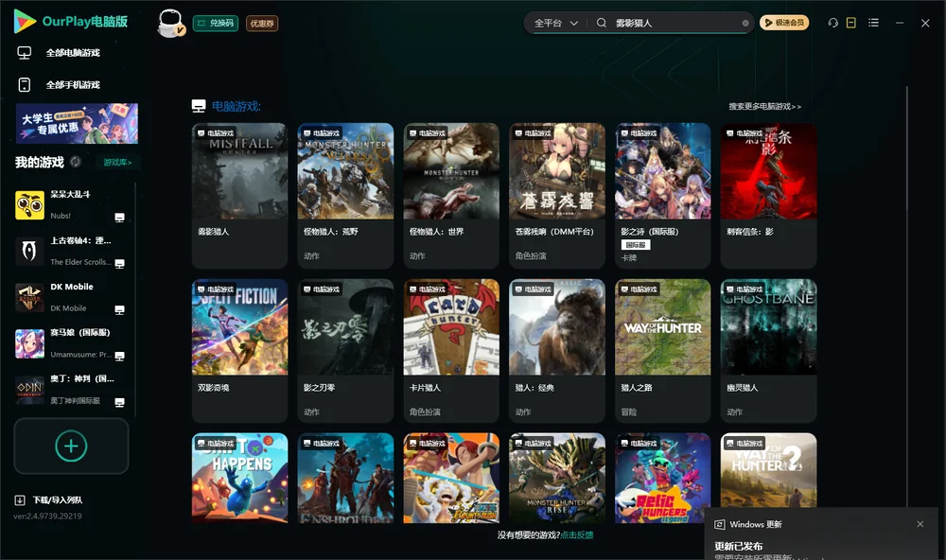
Task: Open the 游戏库> link
Action: click(x=117, y=163)
